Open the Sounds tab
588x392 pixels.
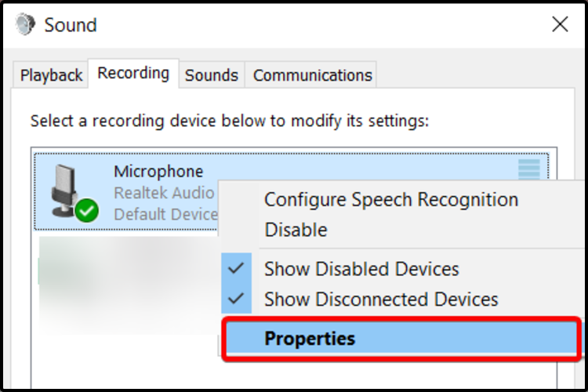coord(212,75)
